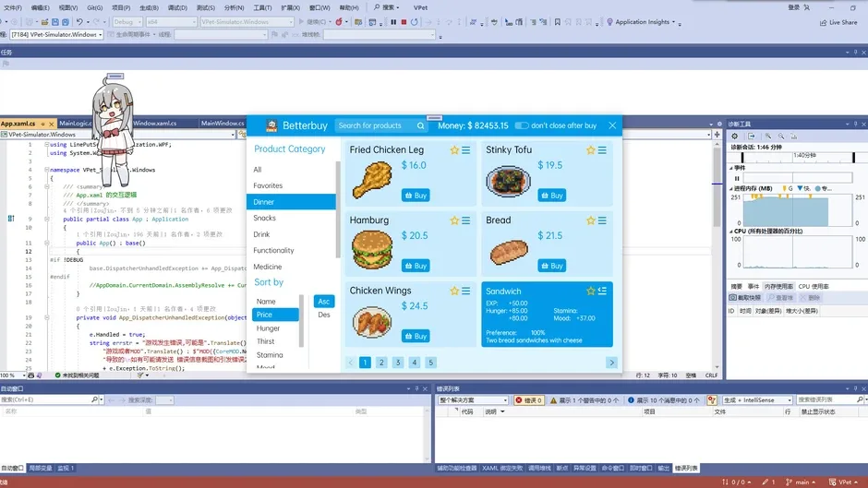This screenshot has width=868, height=488.
Task: Click the Sort by list scrollbar
Action: (x=302, y=321)
